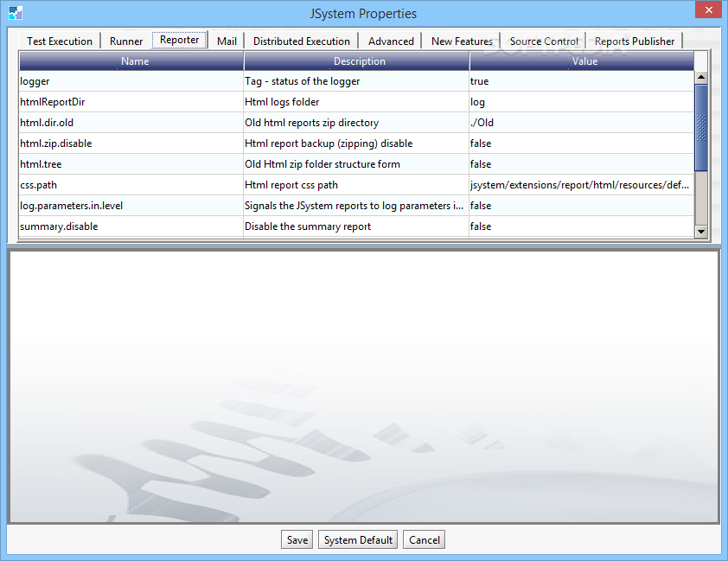Click the false value of summary.disable
The height and width of the screenshot is (561, 728).
tap(582, 226)
